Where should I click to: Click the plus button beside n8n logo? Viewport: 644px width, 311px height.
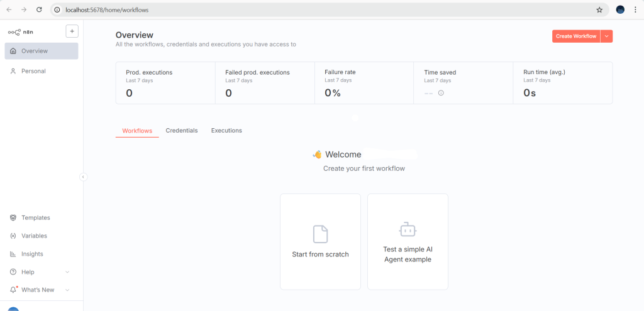[x=72, y=31]
